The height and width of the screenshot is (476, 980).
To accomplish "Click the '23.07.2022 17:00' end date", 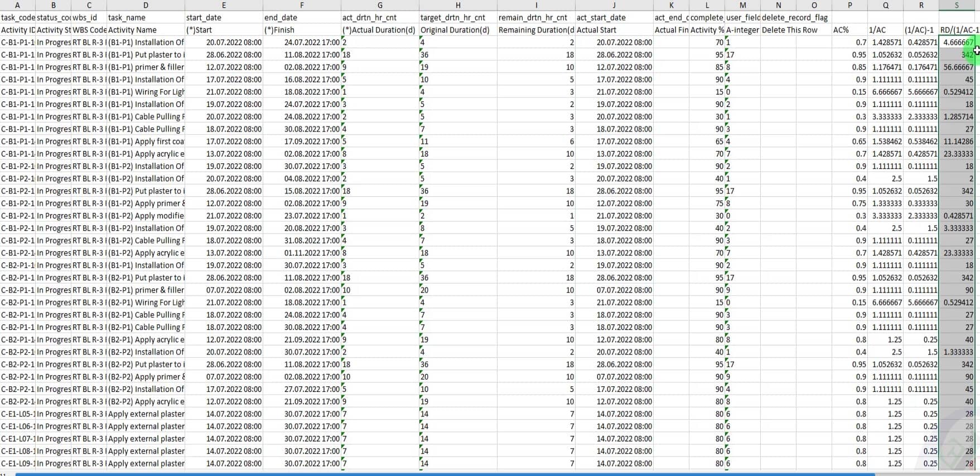I will (x=302, y=216).
